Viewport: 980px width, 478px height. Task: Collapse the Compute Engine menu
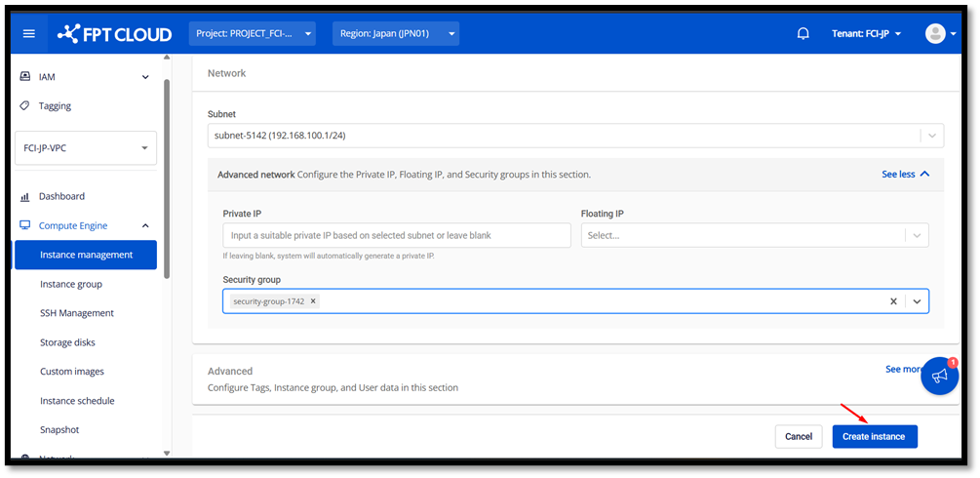(145, 225)
